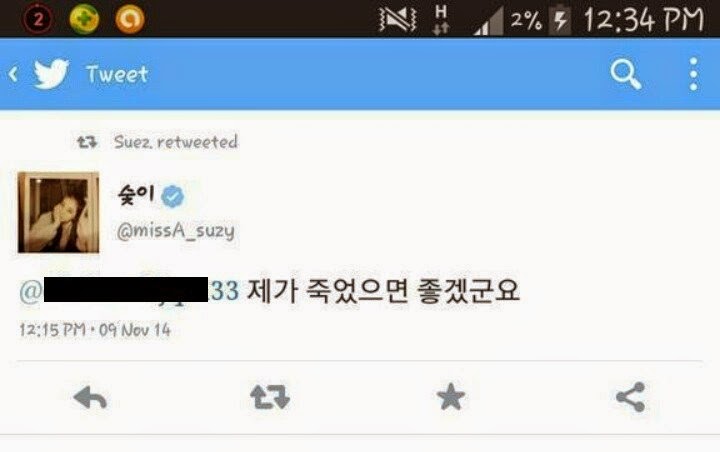Tap the display name 숮이
The image size is (720, 452).
coord(136,195)
